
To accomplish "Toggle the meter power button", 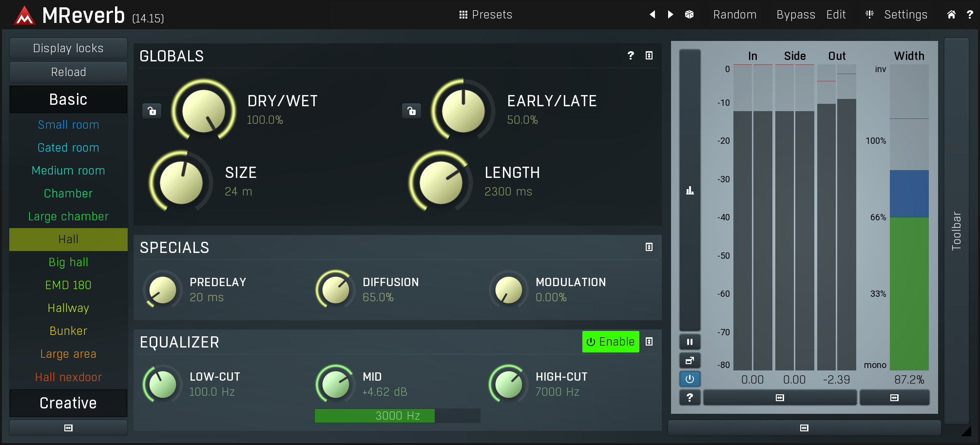I will (x=690, y=379).
